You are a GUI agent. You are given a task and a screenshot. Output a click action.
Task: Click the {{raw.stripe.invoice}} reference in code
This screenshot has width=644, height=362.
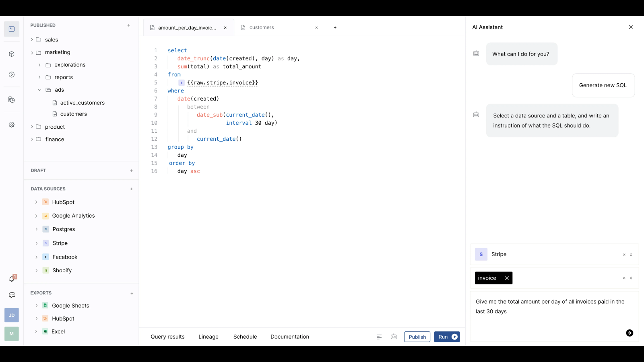point(223,82)
